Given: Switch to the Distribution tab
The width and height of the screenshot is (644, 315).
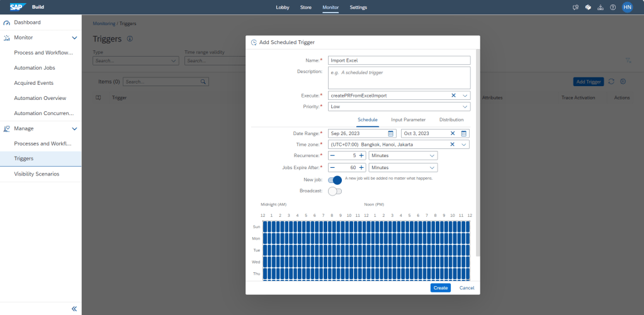Looking at the screenshot, I should pyautogui.click(x=451, y=119).
